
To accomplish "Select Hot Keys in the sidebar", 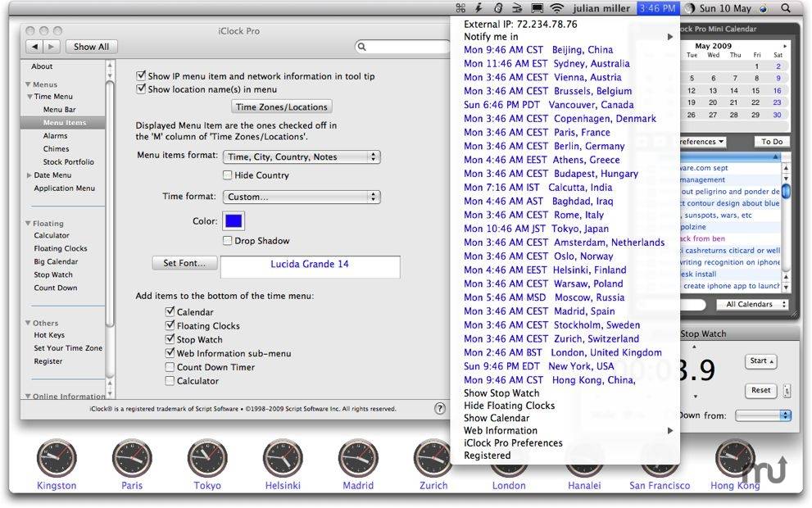I will (x=49, y=335).
